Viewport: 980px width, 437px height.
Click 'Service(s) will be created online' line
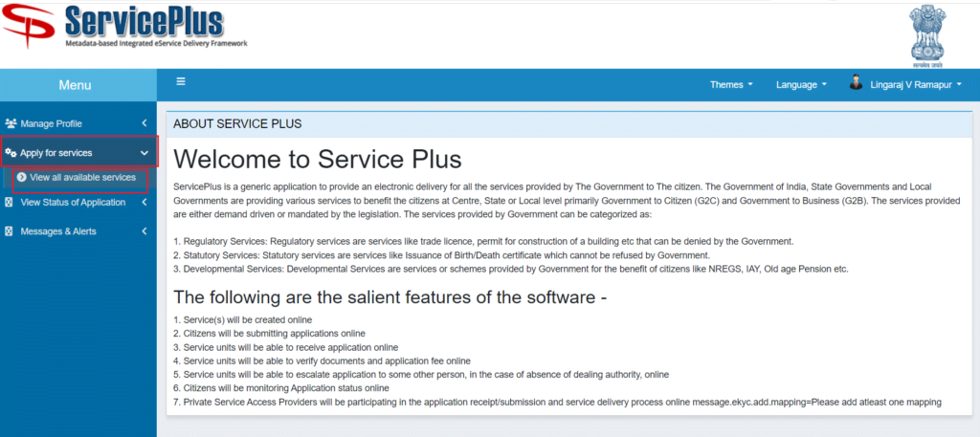click(242, 319)
